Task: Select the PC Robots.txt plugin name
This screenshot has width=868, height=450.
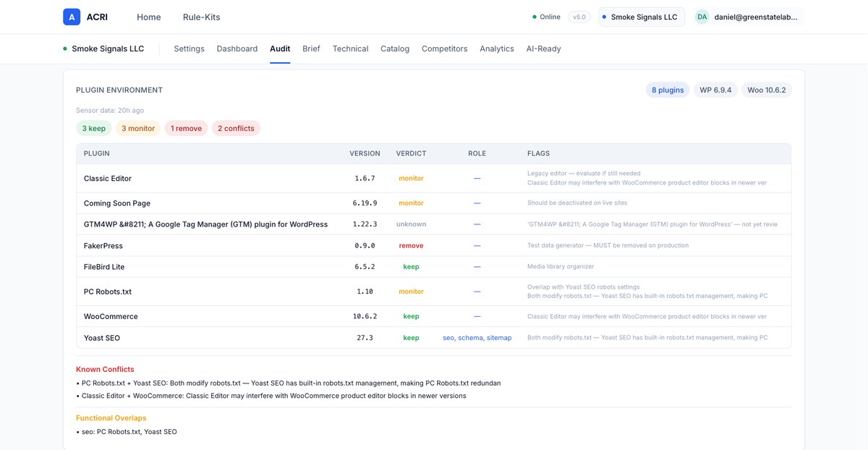Action: pos(108,292)
